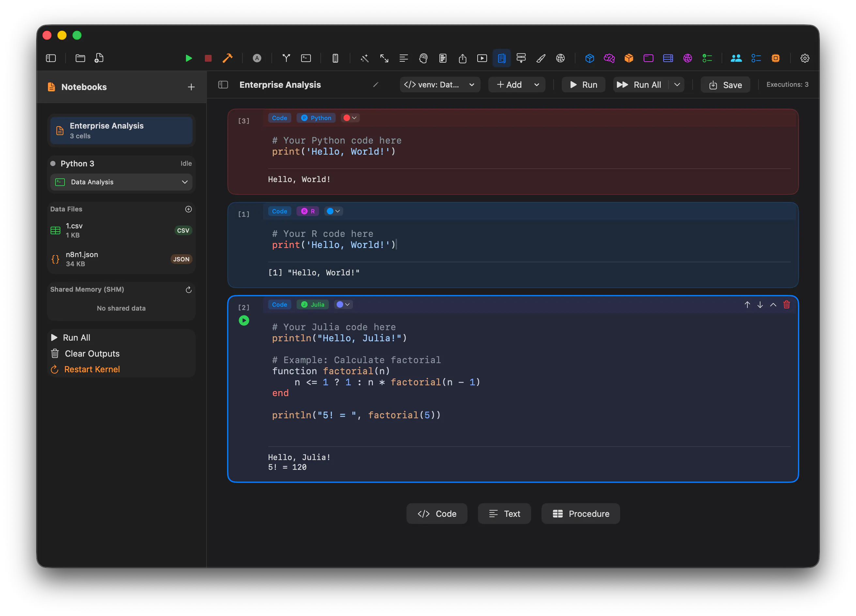Viewport: 856px width, 616px height.
Task: Click Clear Outputs in the sidebar
Action: click(85, 354)
